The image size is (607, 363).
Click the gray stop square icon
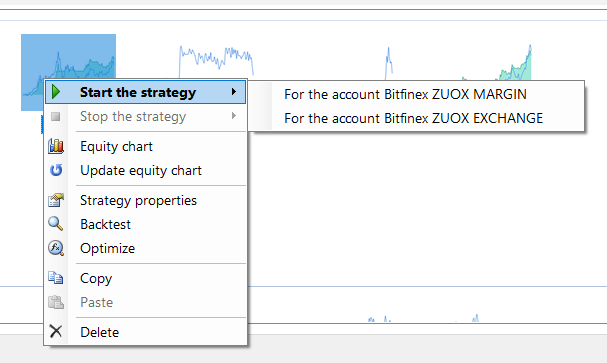tap(56, 116)
